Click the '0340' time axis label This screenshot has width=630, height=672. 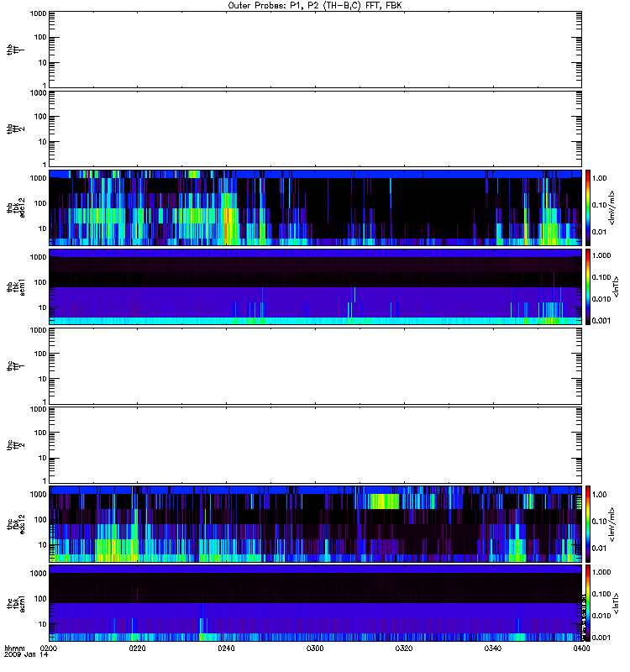coord(493,648)
